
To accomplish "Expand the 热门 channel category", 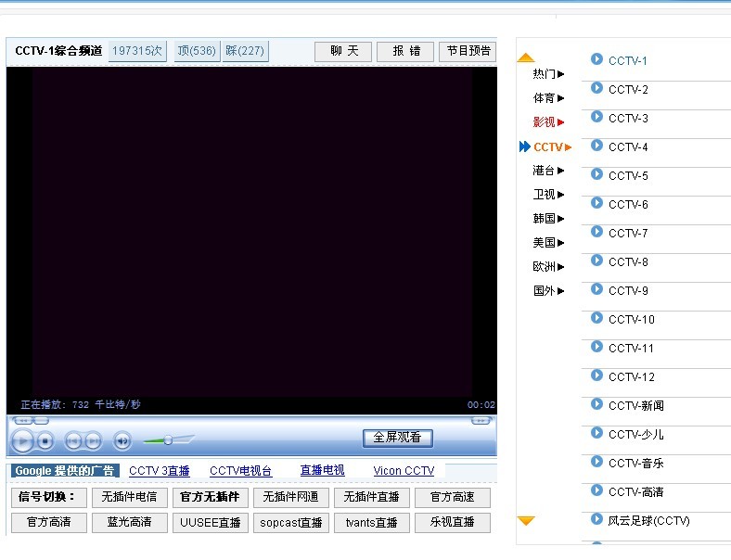I will (548, 74).
